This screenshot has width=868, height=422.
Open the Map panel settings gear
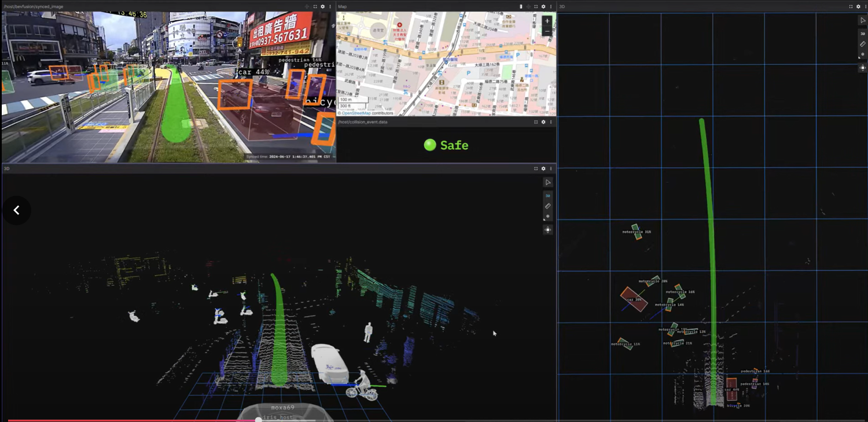[543, 6]
